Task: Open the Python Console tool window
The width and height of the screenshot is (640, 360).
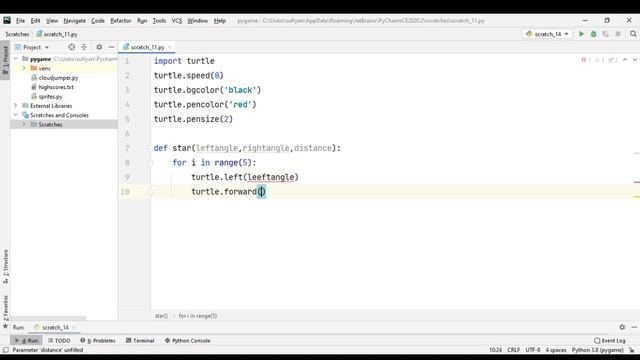Action: click(187, 340)
